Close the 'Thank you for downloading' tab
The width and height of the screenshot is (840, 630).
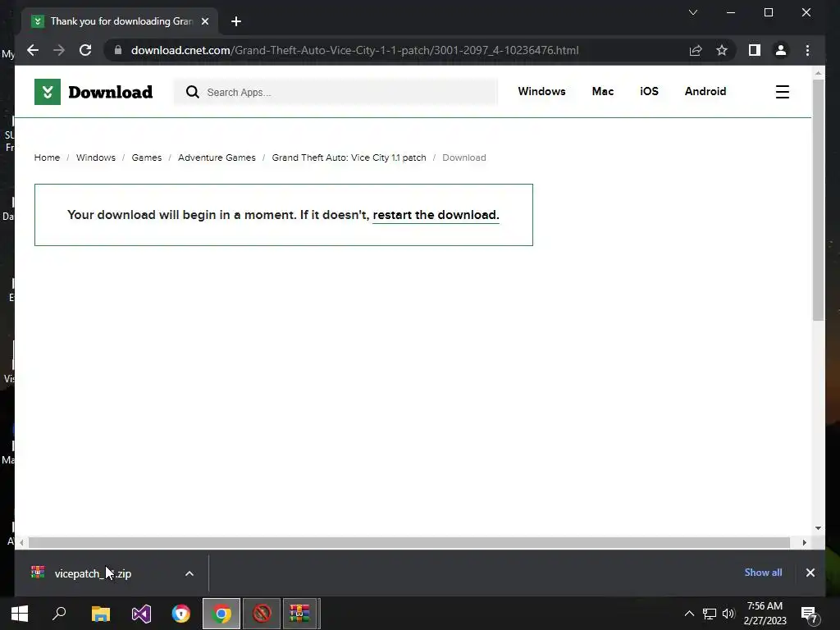tap(204, 21)
